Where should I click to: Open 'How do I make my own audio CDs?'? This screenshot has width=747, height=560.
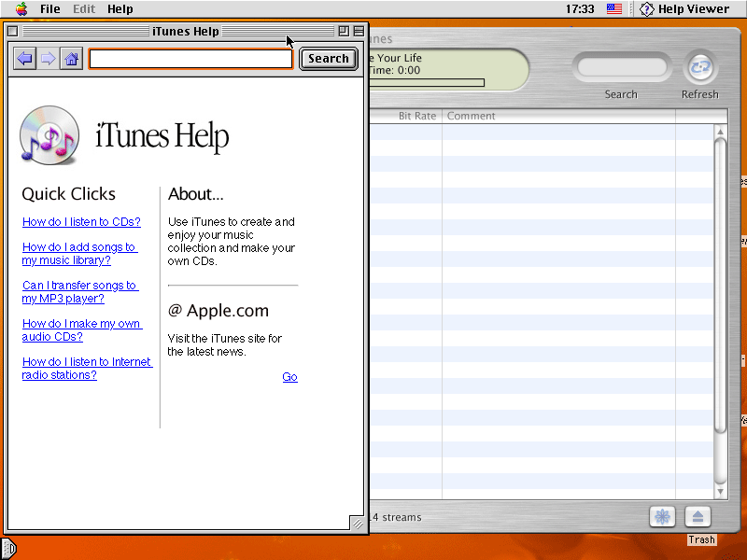click(82, 329)
